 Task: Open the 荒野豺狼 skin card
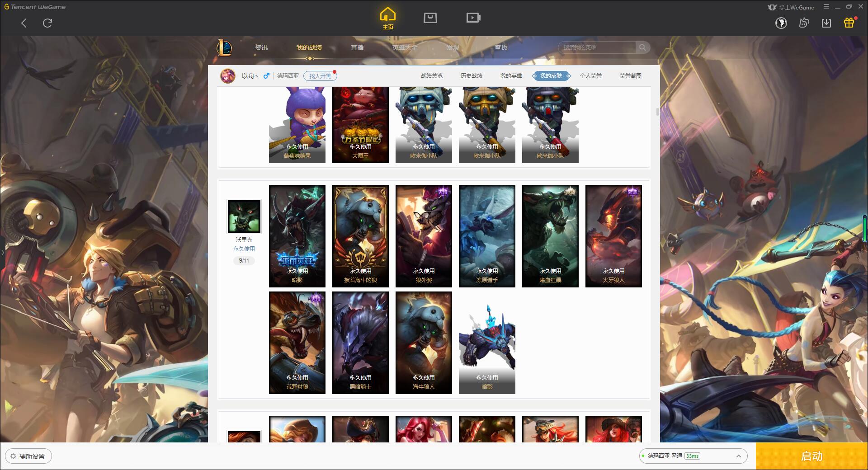click(297, 343)
